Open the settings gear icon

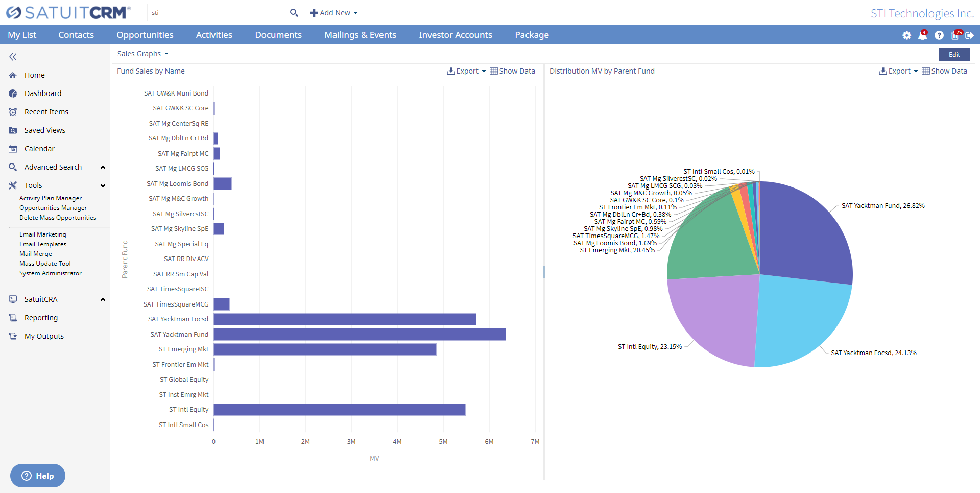(x=906, y=35)
